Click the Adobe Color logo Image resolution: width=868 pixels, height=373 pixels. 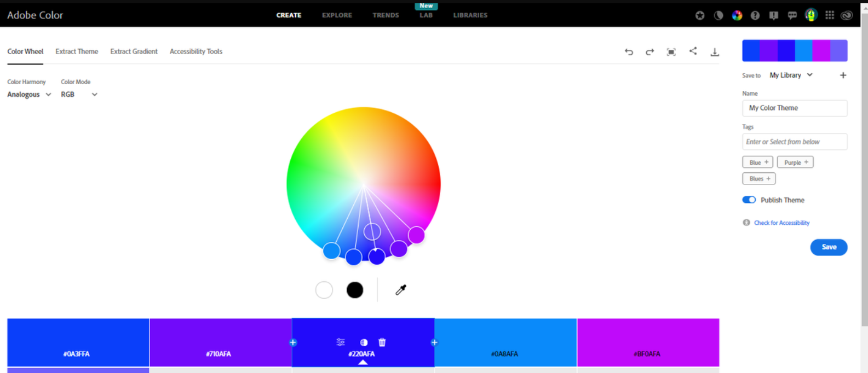point(35,15)
